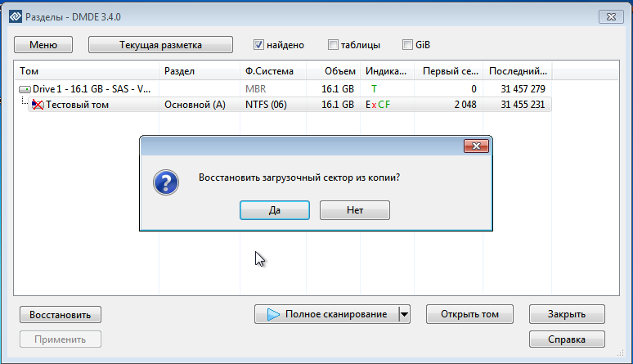This screenshot has height=364, width=633.
Task: Click the crossed-out volume icon for Тестовый том
Action: coord(37,105)
